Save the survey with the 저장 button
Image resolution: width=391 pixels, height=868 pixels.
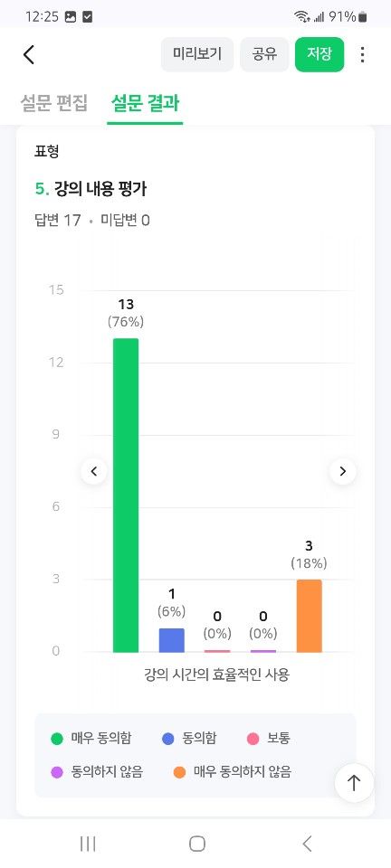point(319,54)
